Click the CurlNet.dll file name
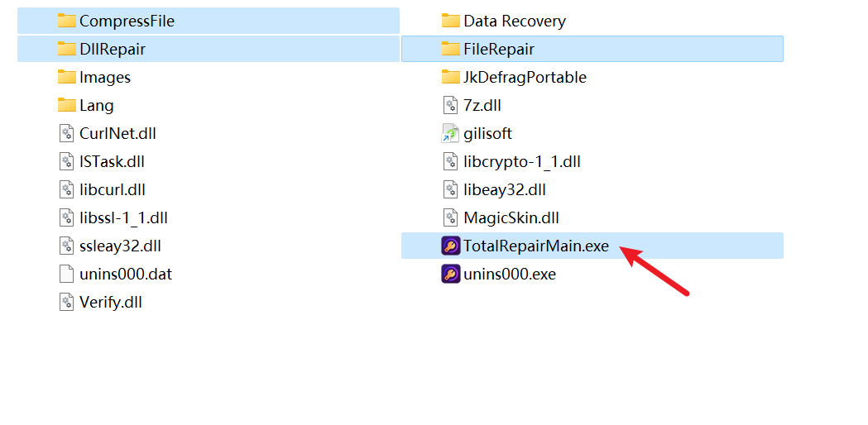868x425 pixels. point(117,133)
